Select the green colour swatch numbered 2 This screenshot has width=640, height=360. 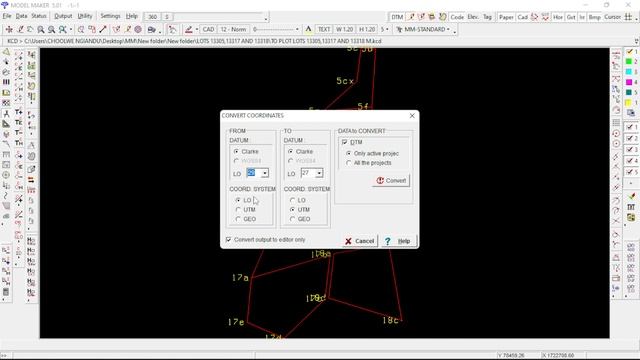629,62
